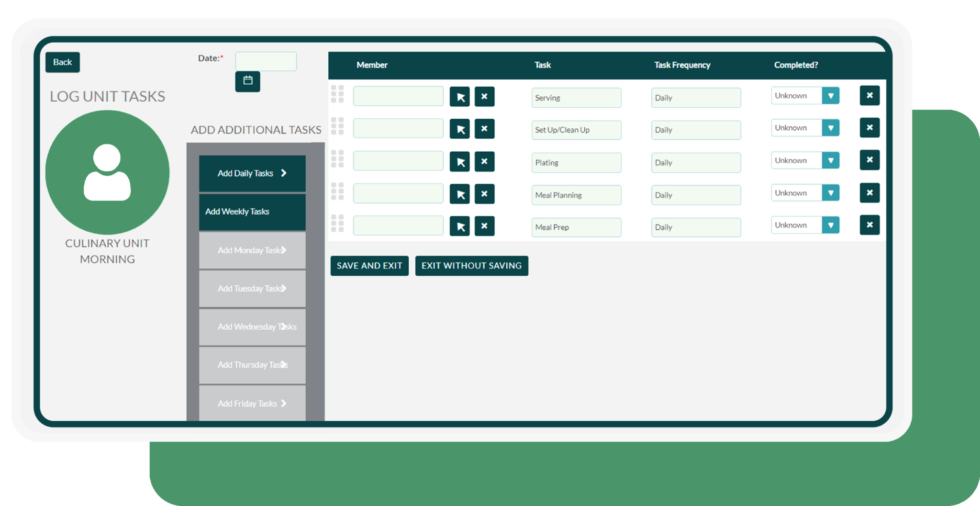Clear the member field on the Set Up/Clean Up row
The width and height of the screenshot is (980, 506).
click(x=484, y=128)
